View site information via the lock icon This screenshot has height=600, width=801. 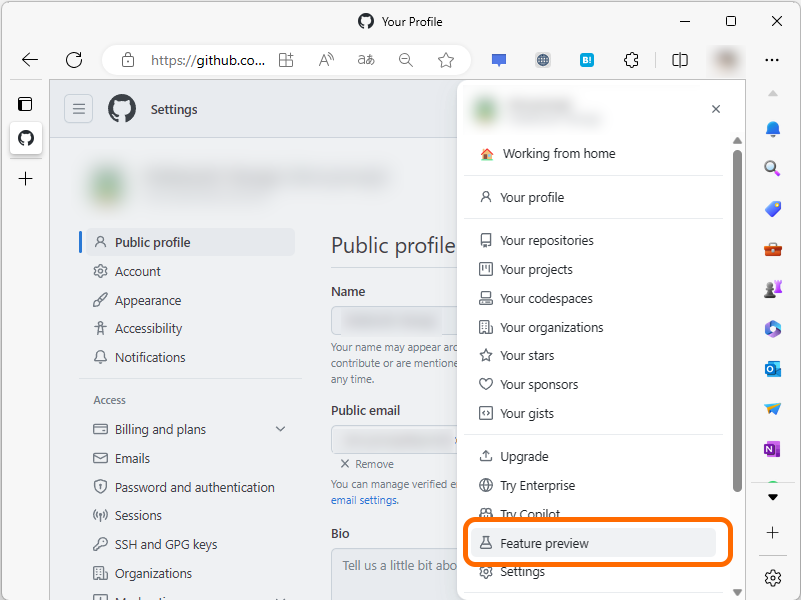[x=128, y=60]
